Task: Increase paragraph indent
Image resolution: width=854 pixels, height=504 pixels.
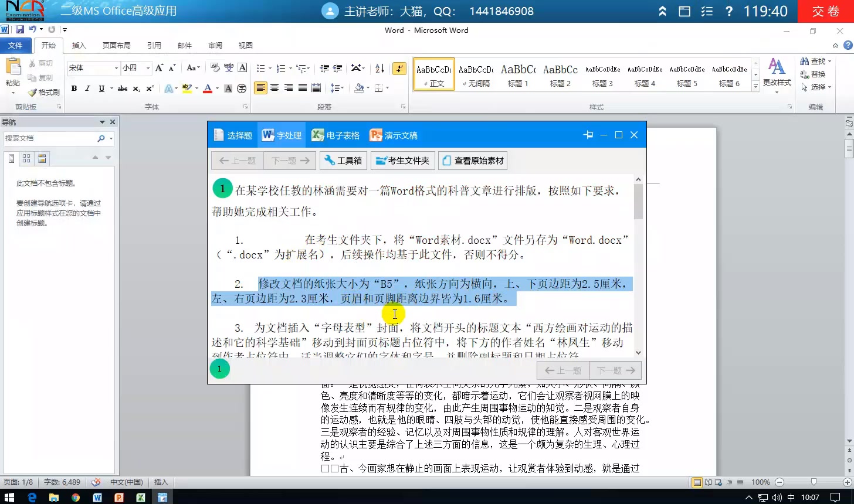Action: (x=337, y=68)
